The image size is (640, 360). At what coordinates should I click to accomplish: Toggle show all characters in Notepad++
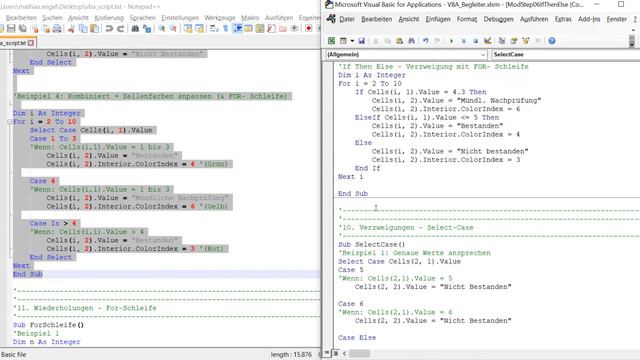tap(226, 29)
